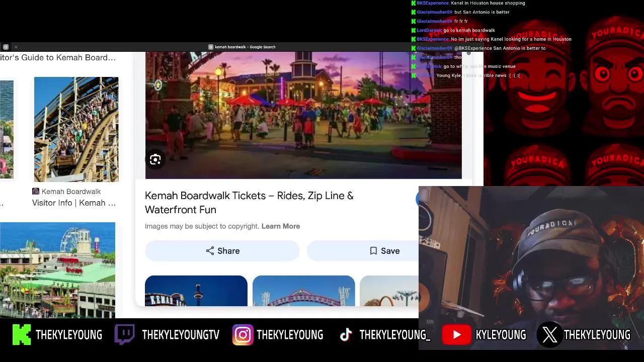The image size is (644, 362).
Task: Close the browser tab with X
Action: [x=16, y=47]
